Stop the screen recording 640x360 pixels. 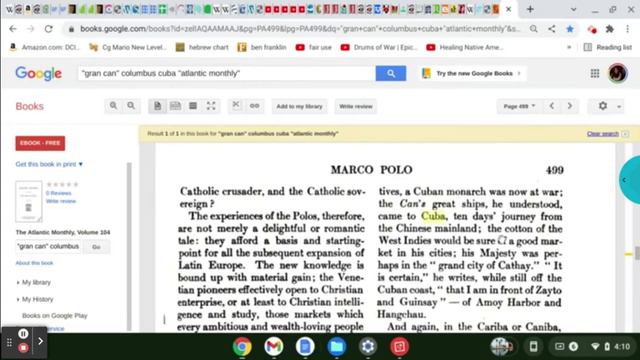[23, 348]
